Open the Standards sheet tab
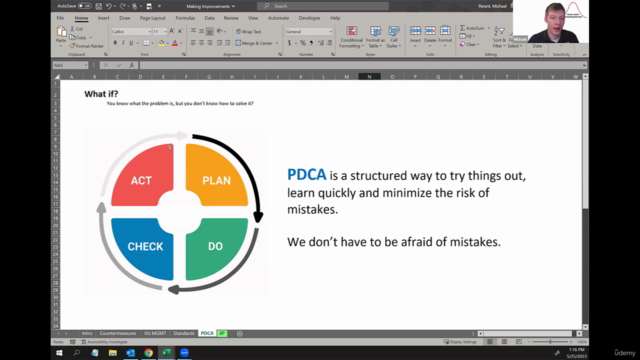Viewport: 640px width, 360px height. 184,333
